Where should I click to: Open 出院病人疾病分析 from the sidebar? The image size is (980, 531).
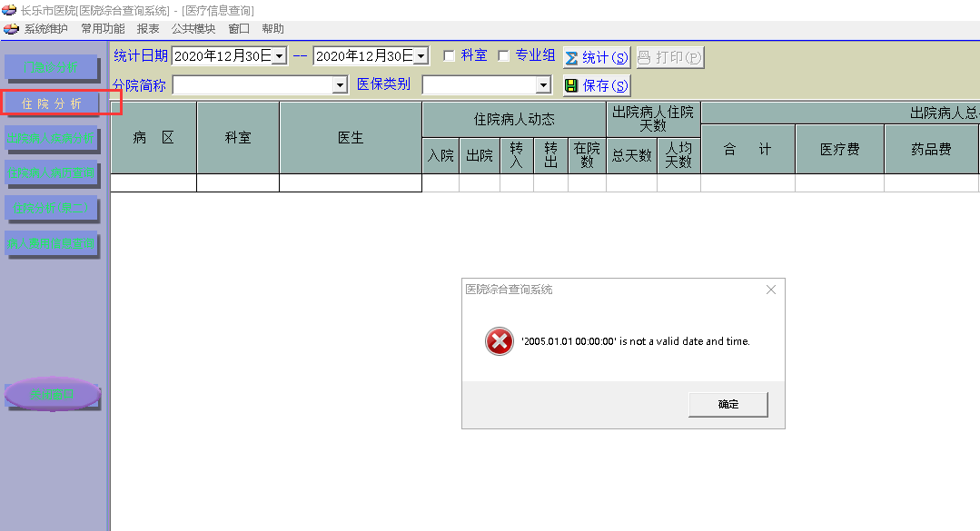pyautogui.click(x=51, y=138)
